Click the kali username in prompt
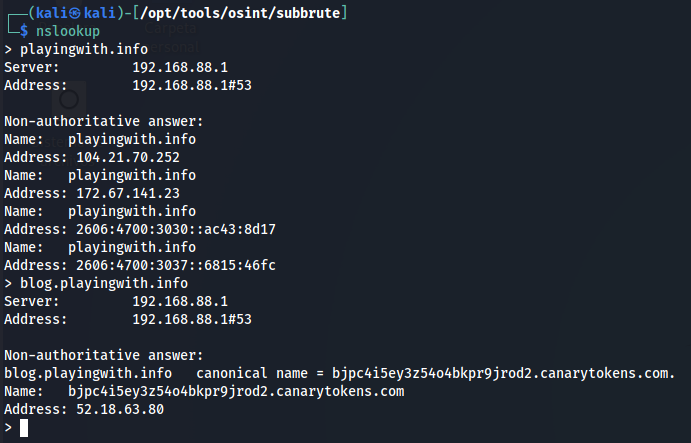 (x=52, y=13)
